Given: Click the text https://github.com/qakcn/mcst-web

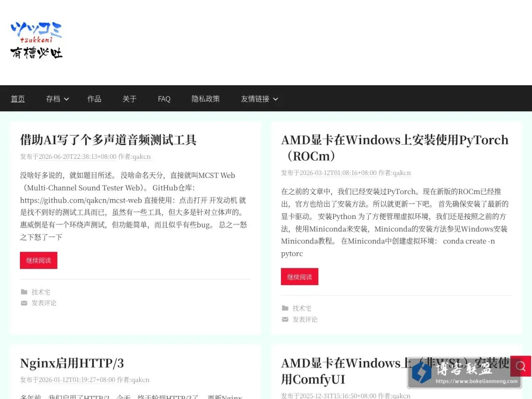Looking at the screenshot, I should coord(81,200).
